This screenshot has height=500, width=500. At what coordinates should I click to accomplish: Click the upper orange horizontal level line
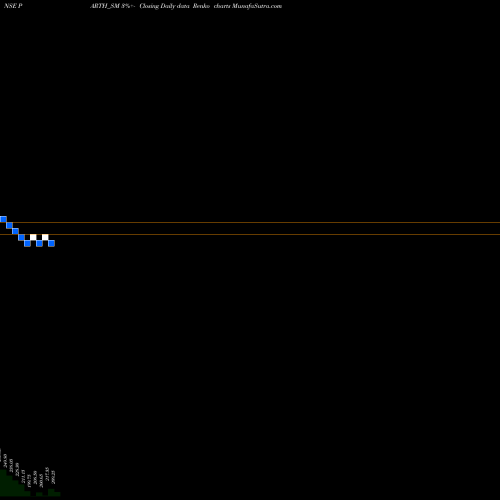(x=250, y=222)
